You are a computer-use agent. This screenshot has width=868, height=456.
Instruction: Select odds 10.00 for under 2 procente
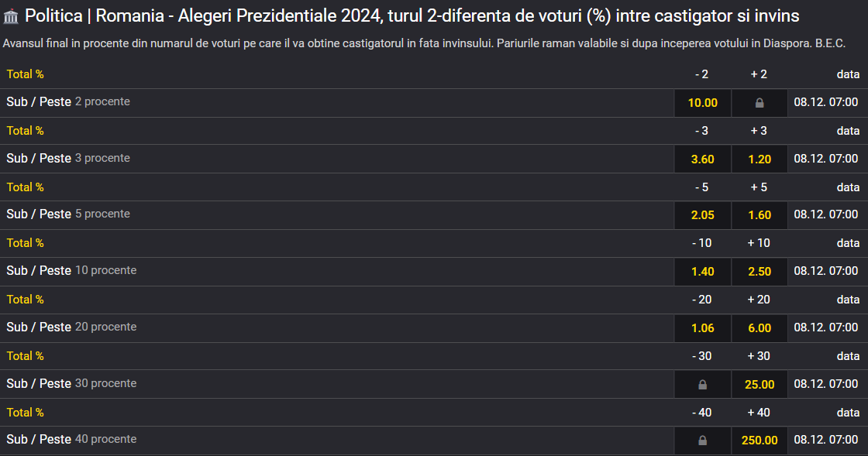point(702,103)
